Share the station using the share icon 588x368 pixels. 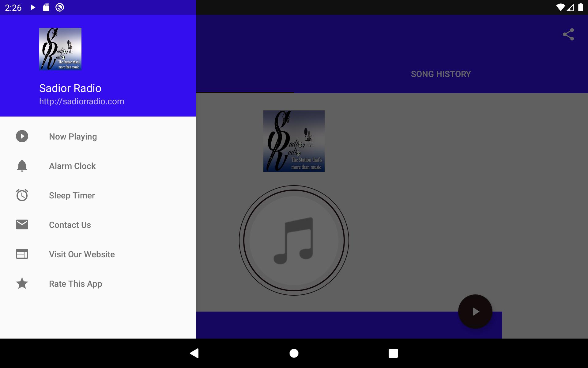point(568,34)
